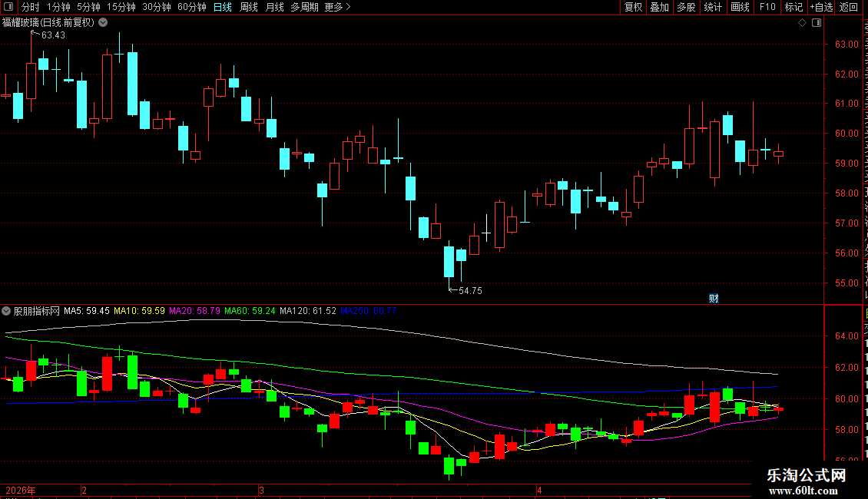Click the 返回 back button
The width and height of the screenshot is (868, 499).
click(x=849, y=7)
